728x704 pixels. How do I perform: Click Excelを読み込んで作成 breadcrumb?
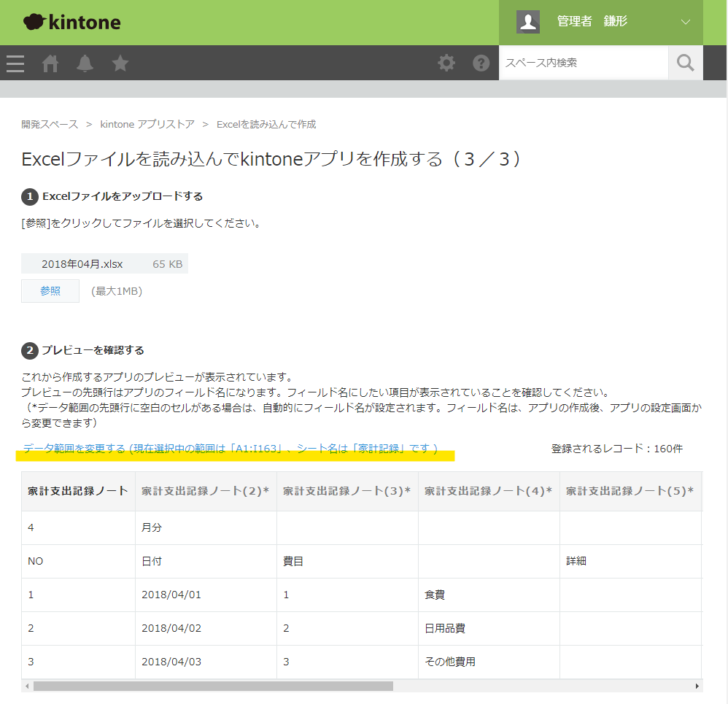coord(266,125)
